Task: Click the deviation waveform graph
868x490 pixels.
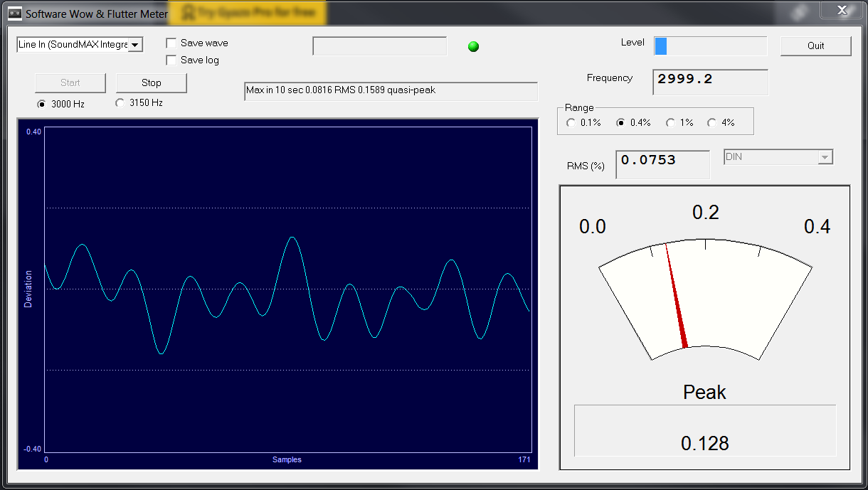Action: click(x=287, y=289)
